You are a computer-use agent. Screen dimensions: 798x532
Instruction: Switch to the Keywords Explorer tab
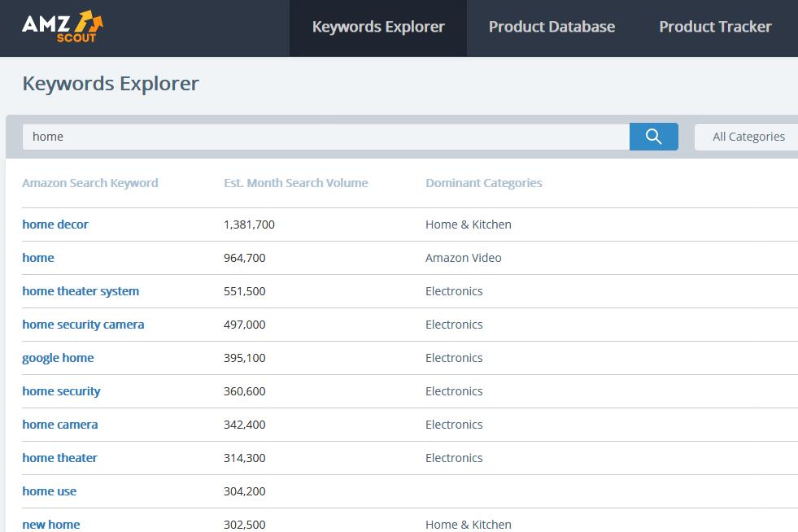(x=378, y=27)
